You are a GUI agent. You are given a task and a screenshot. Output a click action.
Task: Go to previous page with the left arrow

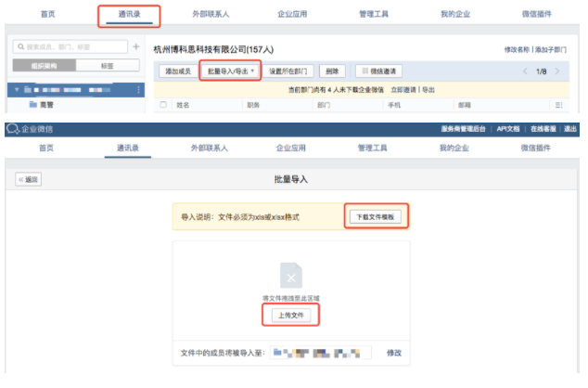coord(525,71)
